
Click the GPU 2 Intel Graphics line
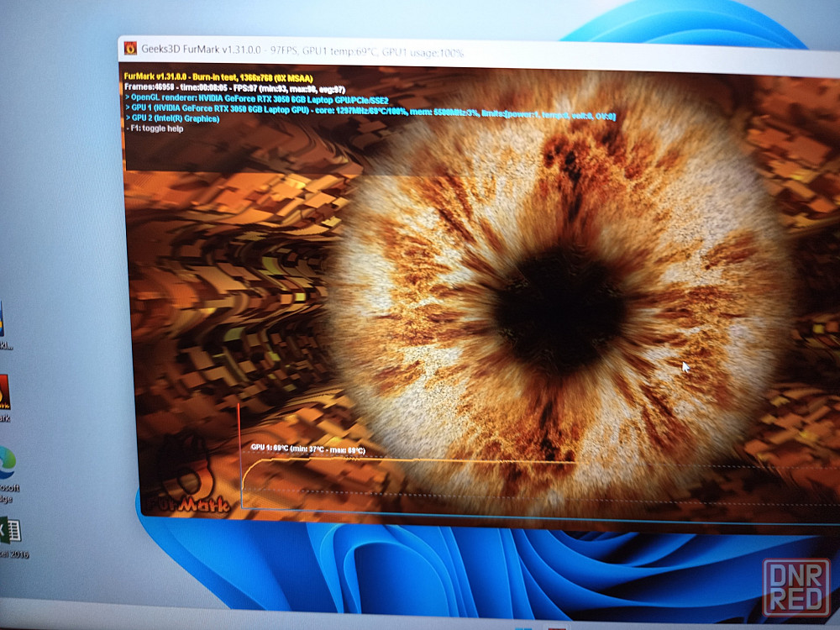(172, 119)
